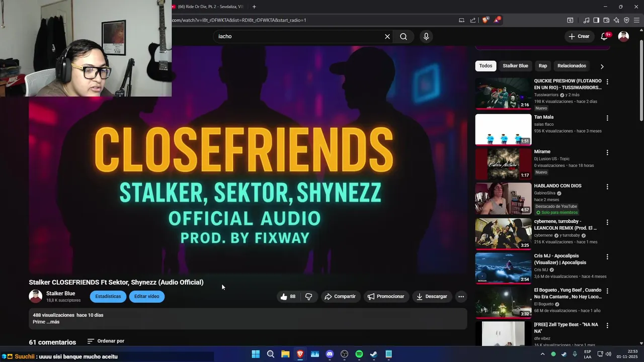This screenshot has width=644, height=362.
Task: Start voice search with microphone
Action: click(426, 36)
